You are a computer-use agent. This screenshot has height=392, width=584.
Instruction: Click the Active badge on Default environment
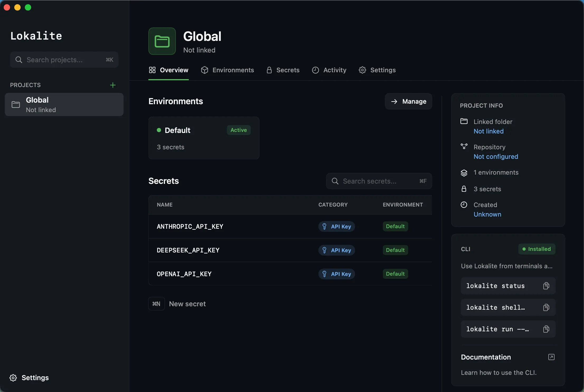[x=239, y=130]
